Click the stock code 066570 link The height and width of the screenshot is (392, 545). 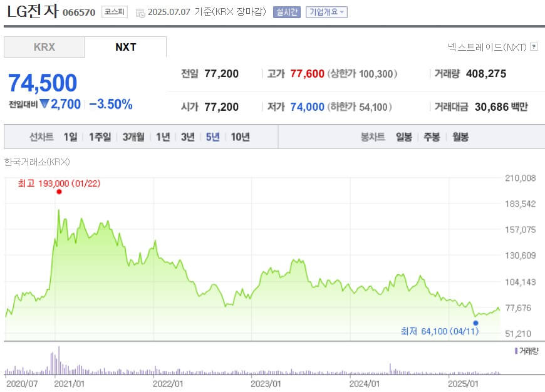78,13
